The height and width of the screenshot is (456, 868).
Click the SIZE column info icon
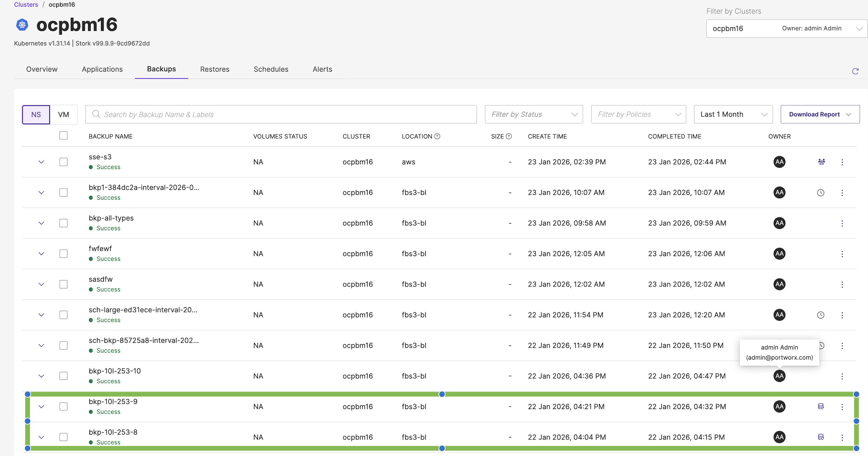(x=509, y=137)
